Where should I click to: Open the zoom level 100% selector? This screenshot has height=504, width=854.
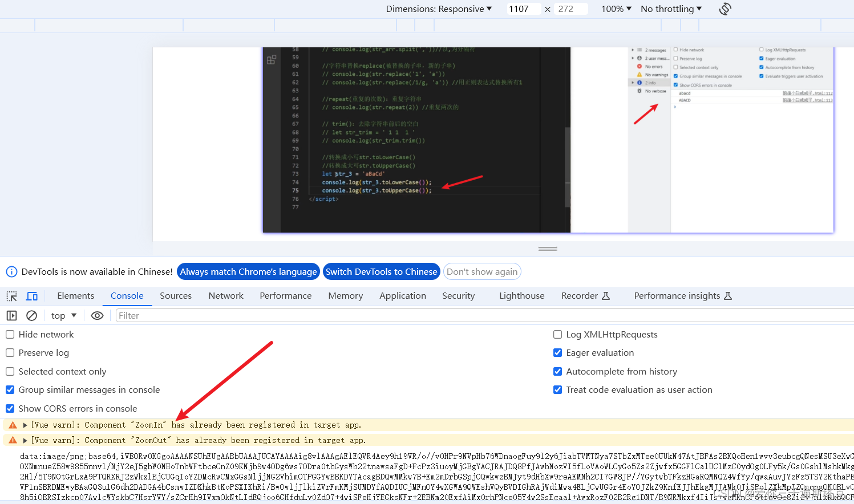616,9
